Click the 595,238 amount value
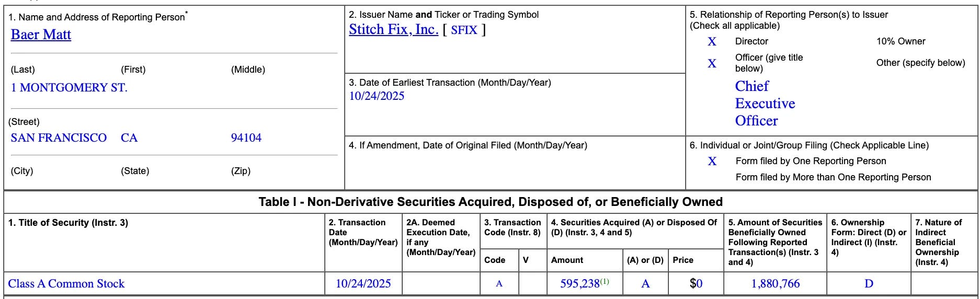Viewport: 980px width, 299px height. point(580,284)
